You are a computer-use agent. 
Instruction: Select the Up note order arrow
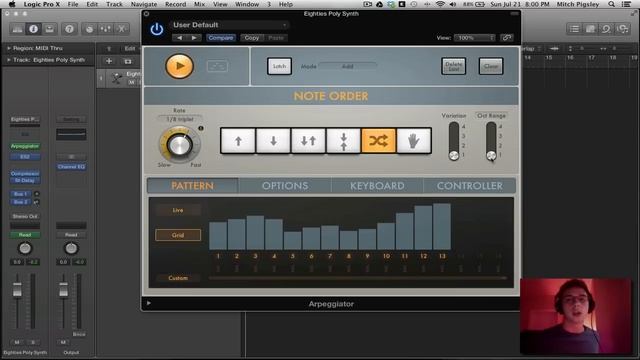click(x=238, y=141)
